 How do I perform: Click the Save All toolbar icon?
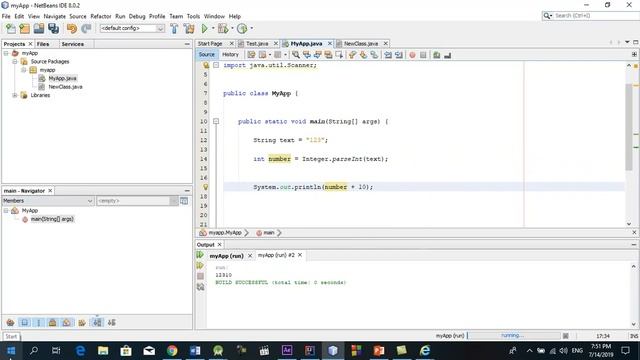click(53, 28)
